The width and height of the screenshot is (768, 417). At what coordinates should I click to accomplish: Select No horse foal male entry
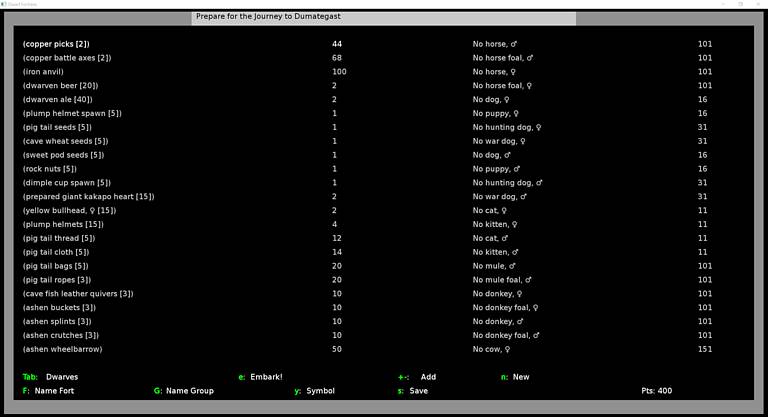coord(503,58)
